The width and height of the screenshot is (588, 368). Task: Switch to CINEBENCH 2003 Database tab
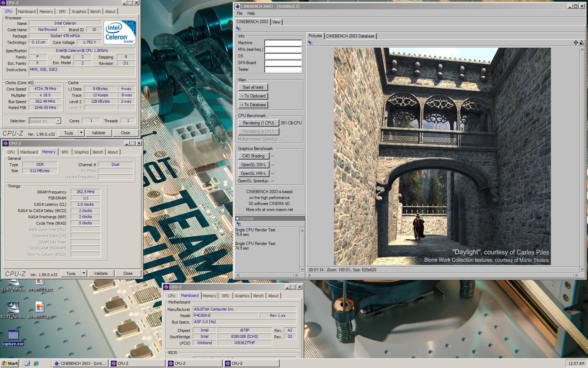point(350,36)
